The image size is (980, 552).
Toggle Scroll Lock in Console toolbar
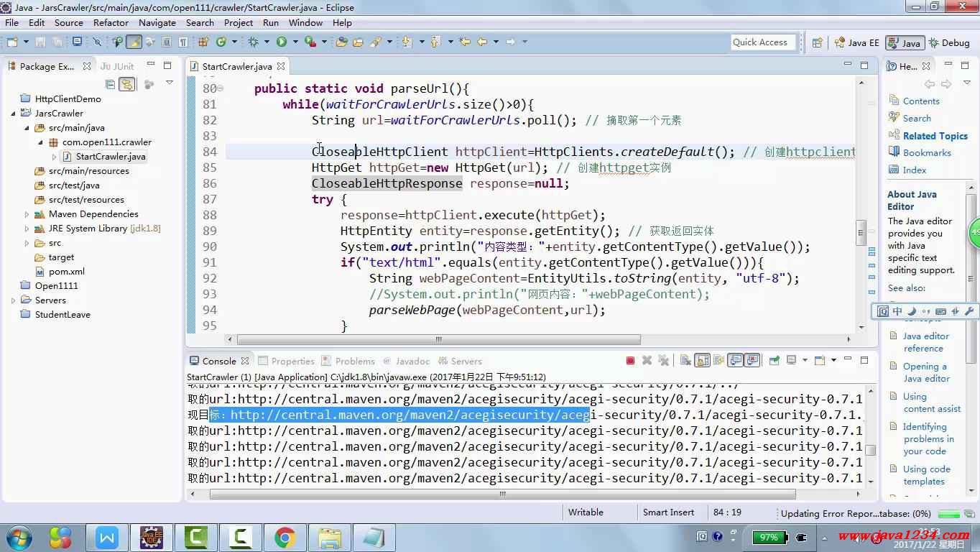click(x=702, y=360)
